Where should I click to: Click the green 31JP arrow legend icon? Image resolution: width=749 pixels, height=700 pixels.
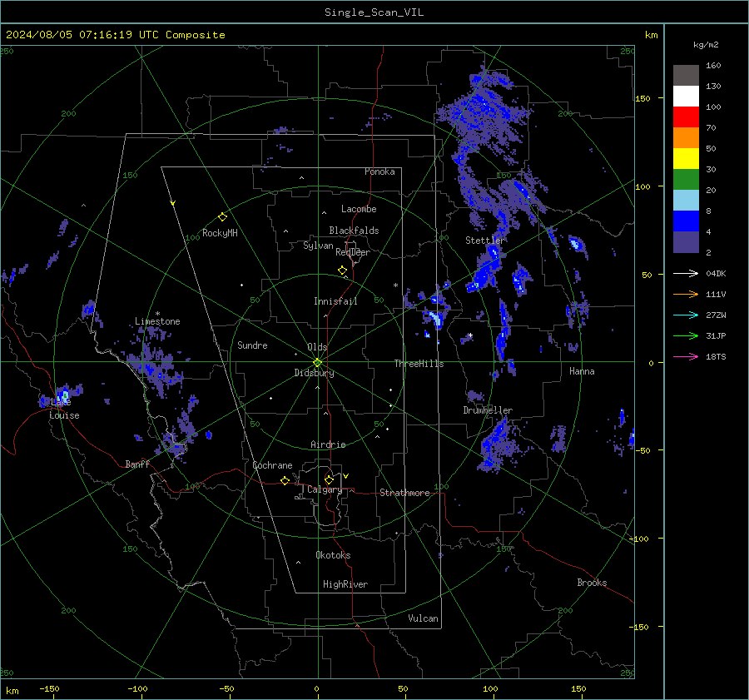tap(686, 336)
